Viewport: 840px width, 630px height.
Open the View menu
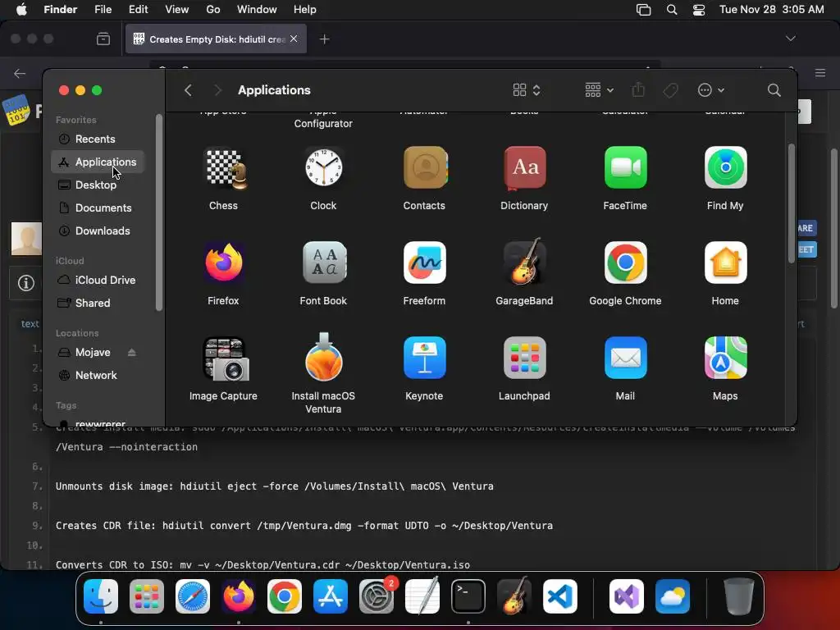coord(177,10)
